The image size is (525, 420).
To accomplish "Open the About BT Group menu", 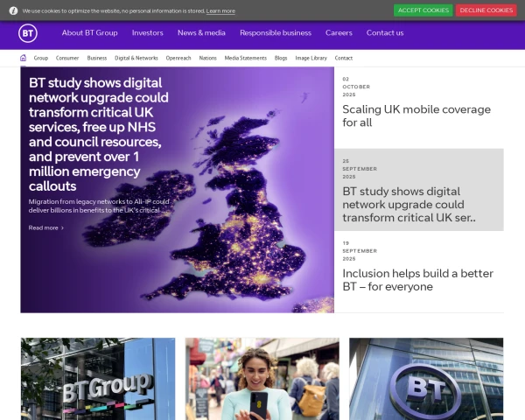I will pos(90,33).
